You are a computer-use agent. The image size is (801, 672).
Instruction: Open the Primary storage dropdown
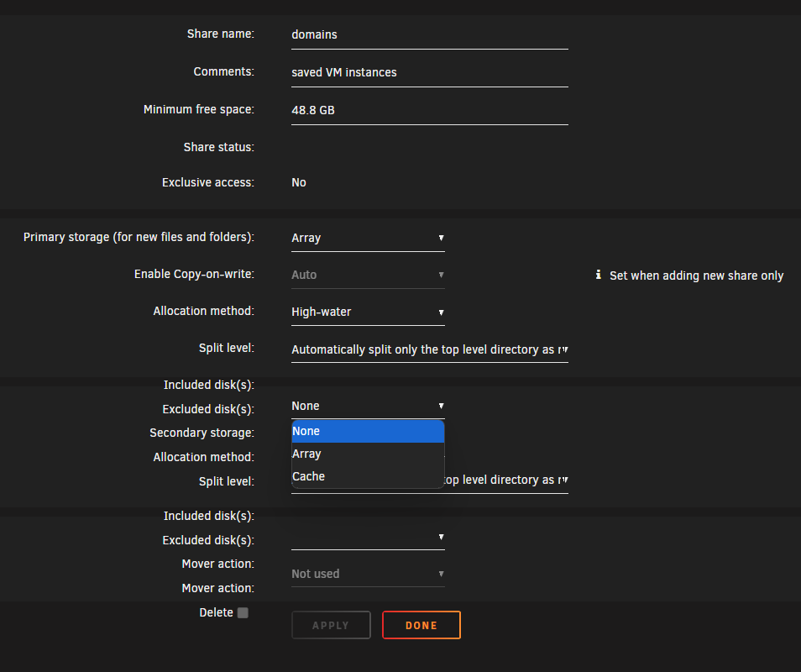click(368, 238)
